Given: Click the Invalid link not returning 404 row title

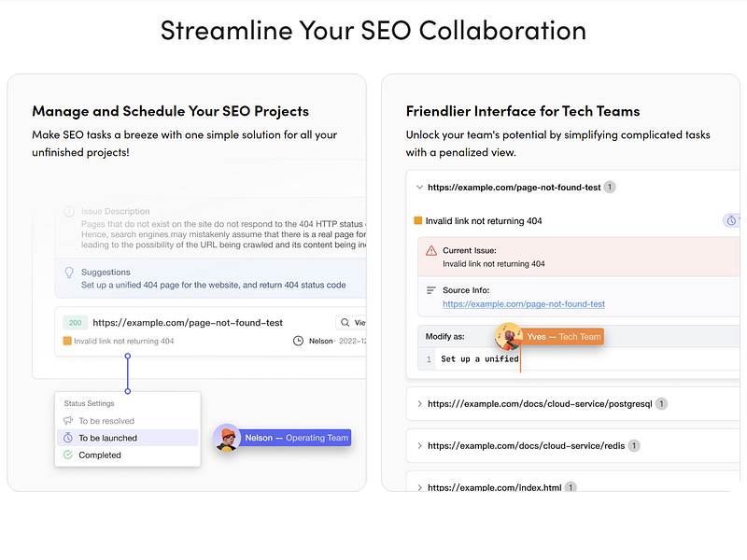Looking at the screenshot, I should pos(484,221).
